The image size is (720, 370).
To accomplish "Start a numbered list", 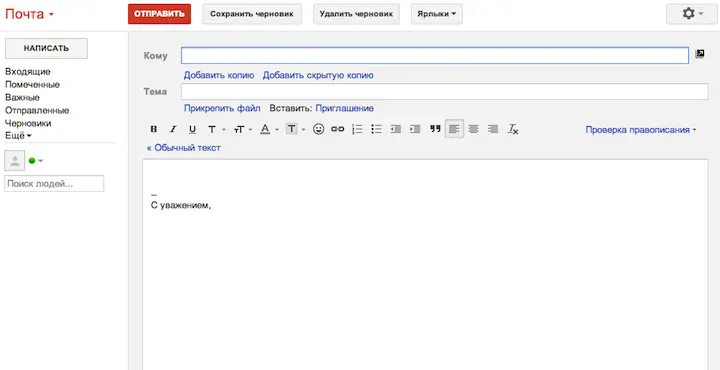I will [357, 129].
